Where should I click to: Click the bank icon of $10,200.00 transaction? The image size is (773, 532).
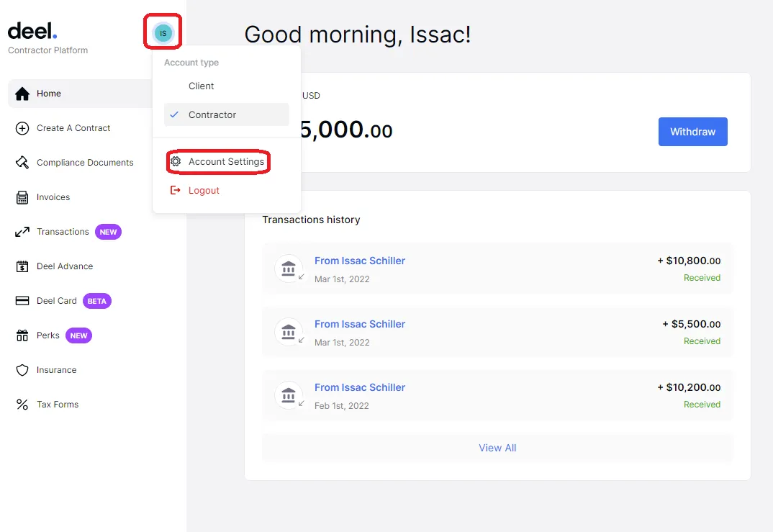(289, 395)
